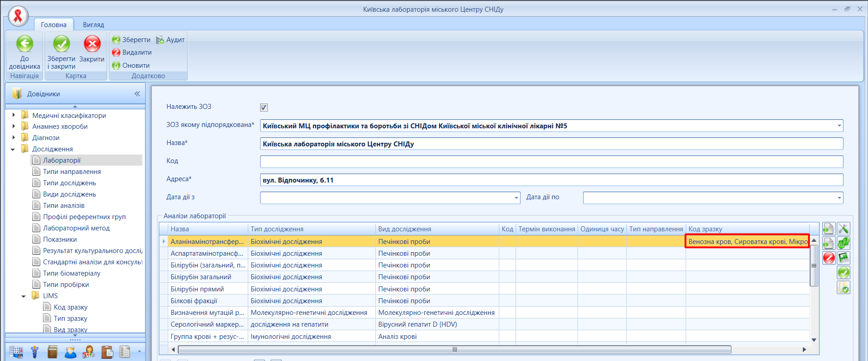
Task: Open Код зразку under LIMS
Action: pos(71,307)
